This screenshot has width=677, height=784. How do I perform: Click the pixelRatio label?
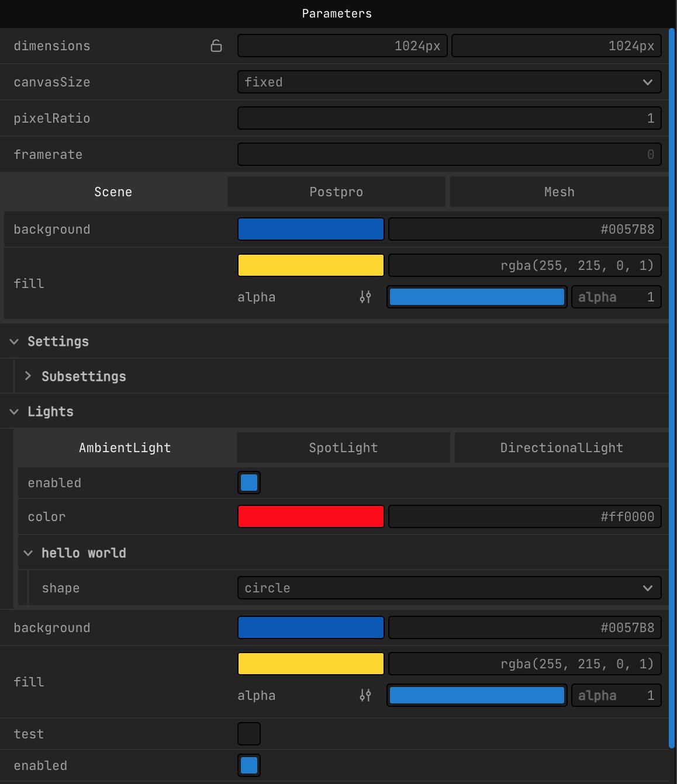[x=52, y=118]
